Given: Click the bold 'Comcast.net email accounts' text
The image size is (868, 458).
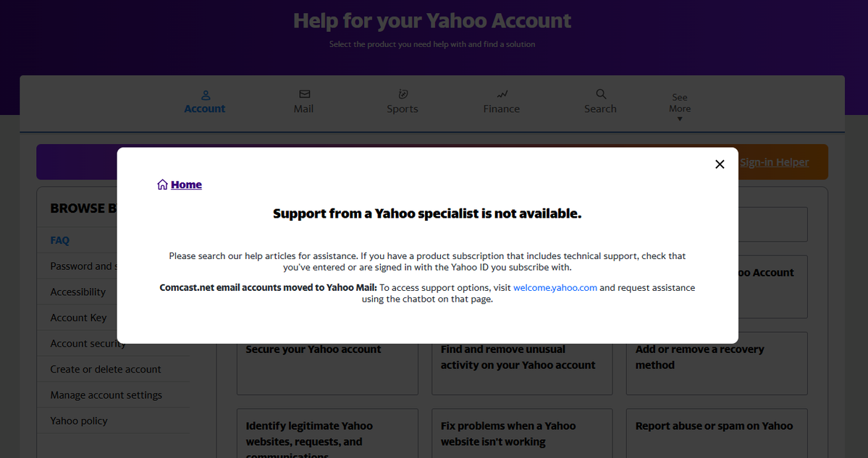Looking at the screenshot, I should (268, 288).
